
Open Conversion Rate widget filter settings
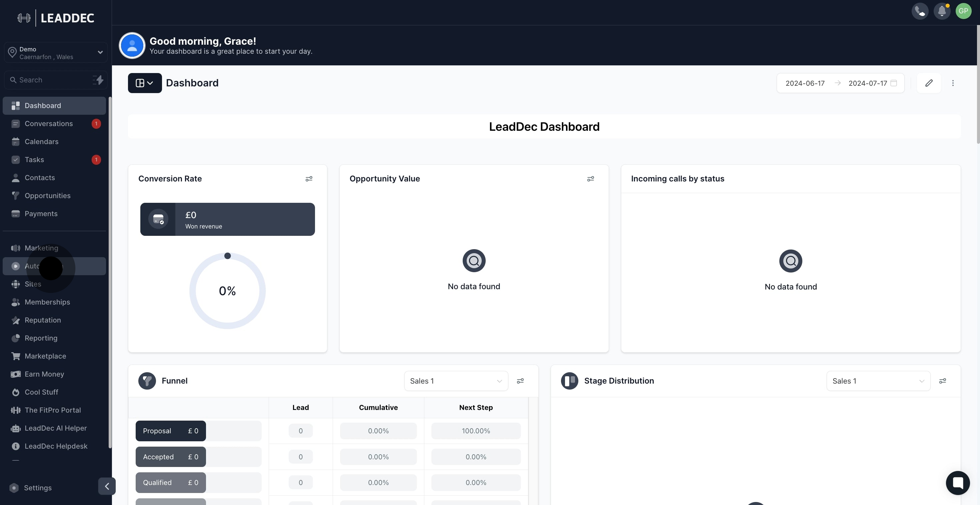tap(309, 179)
